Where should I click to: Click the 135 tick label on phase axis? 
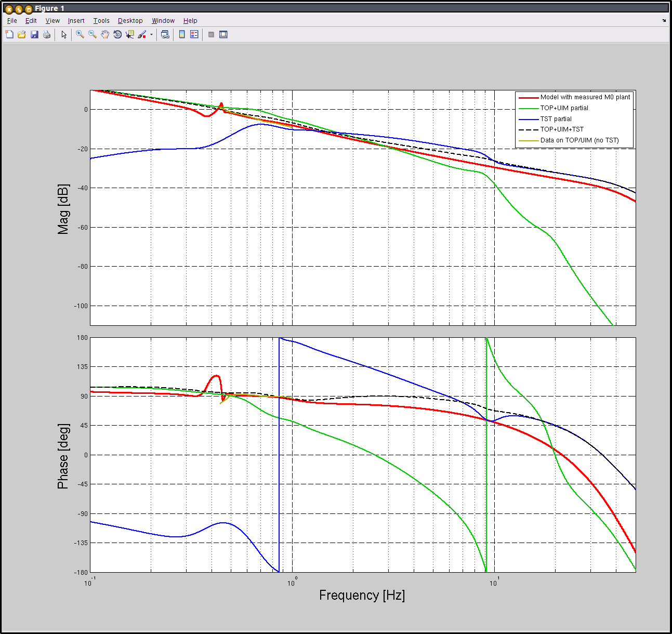(83, 367)
